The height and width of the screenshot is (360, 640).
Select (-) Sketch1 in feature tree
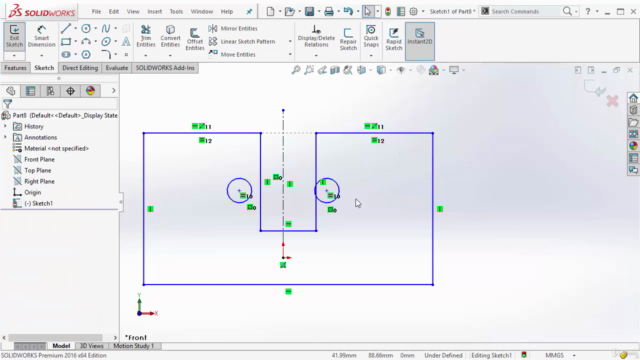click(x=33, y=203)
